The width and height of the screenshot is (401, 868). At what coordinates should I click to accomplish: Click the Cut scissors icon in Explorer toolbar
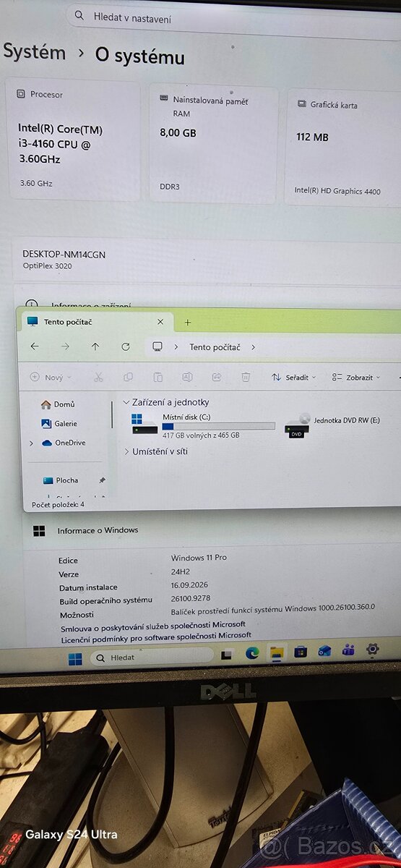(x=99, y=377)
